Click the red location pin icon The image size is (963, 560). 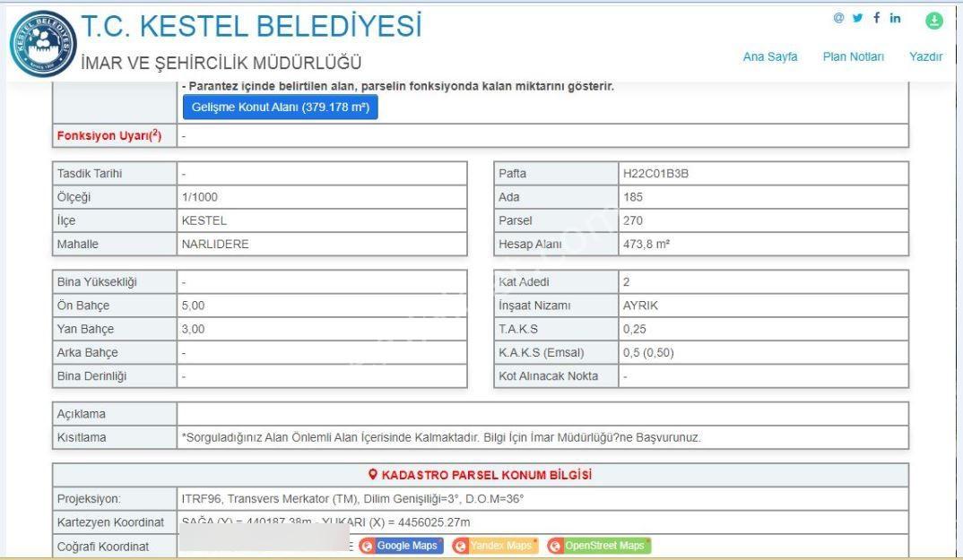372,475
